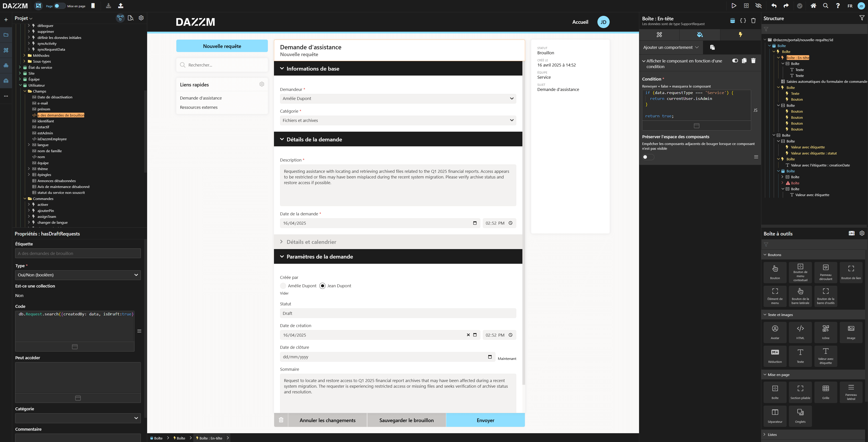Viewport: 868px width, 442px height.
Task: Select the Grille tool in toolbox
Action: (826, 392)
